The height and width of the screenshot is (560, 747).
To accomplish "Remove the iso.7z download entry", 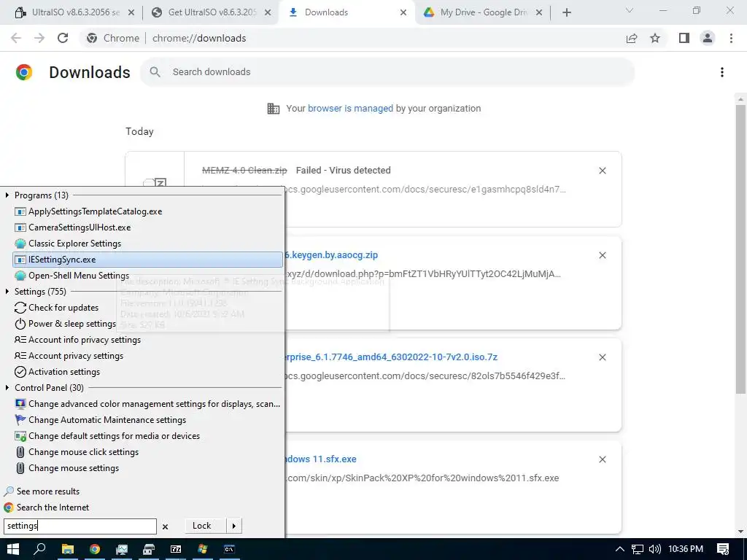I will (x=602, y=357).
